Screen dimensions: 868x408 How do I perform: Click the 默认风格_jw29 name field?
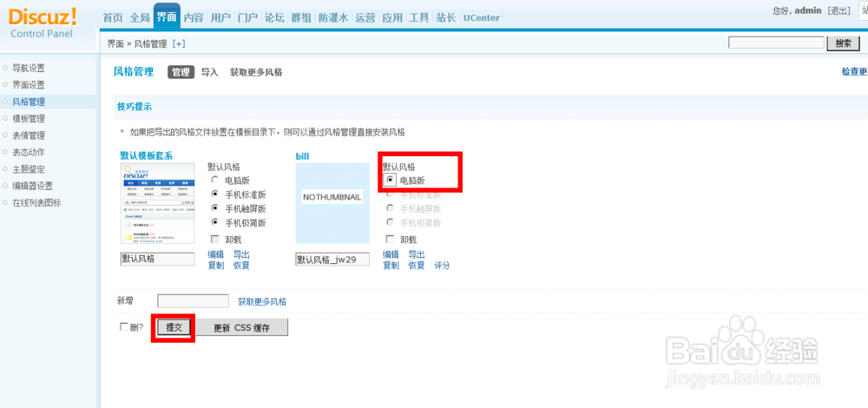[332, 259]
